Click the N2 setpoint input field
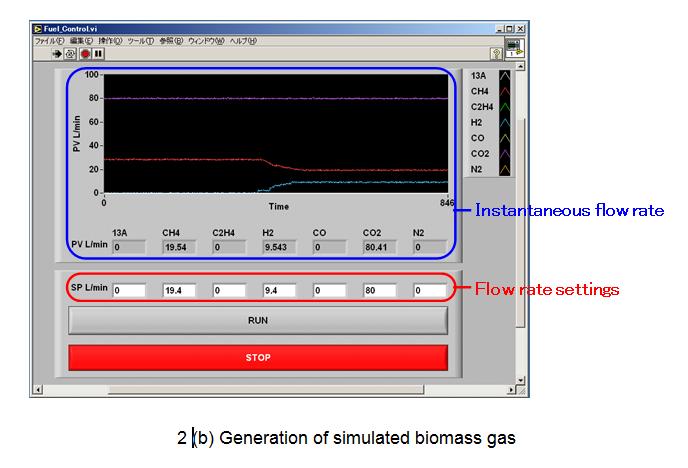 (430, 290)
